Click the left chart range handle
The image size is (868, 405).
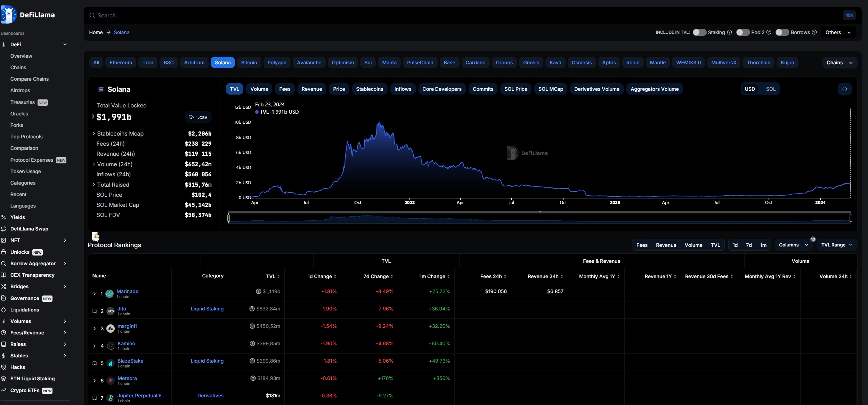[228, 218]
